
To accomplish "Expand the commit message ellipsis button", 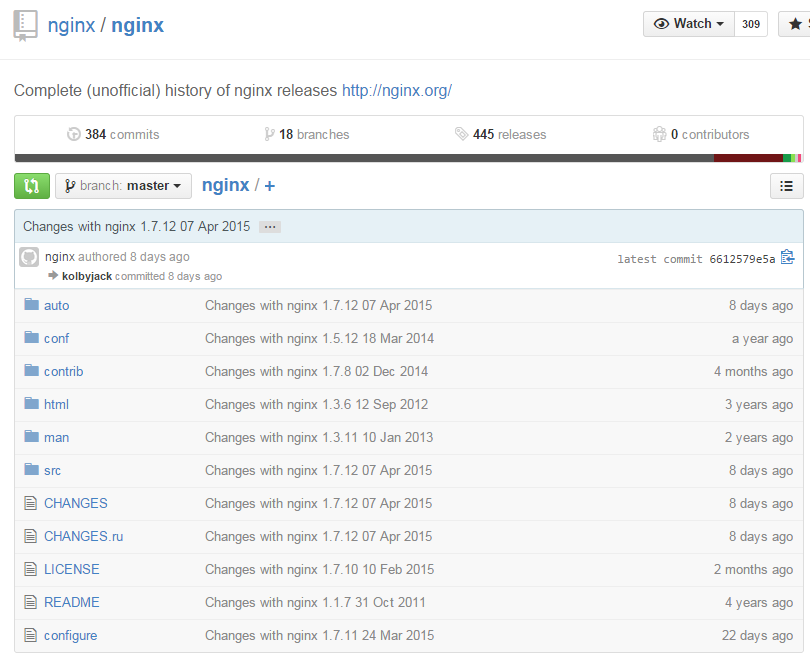I will [270, 227].
